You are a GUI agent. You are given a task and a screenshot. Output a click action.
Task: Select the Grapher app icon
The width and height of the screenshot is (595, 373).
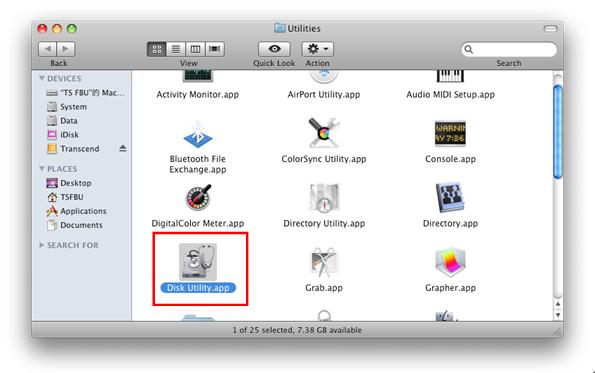[x=450, y=262]
